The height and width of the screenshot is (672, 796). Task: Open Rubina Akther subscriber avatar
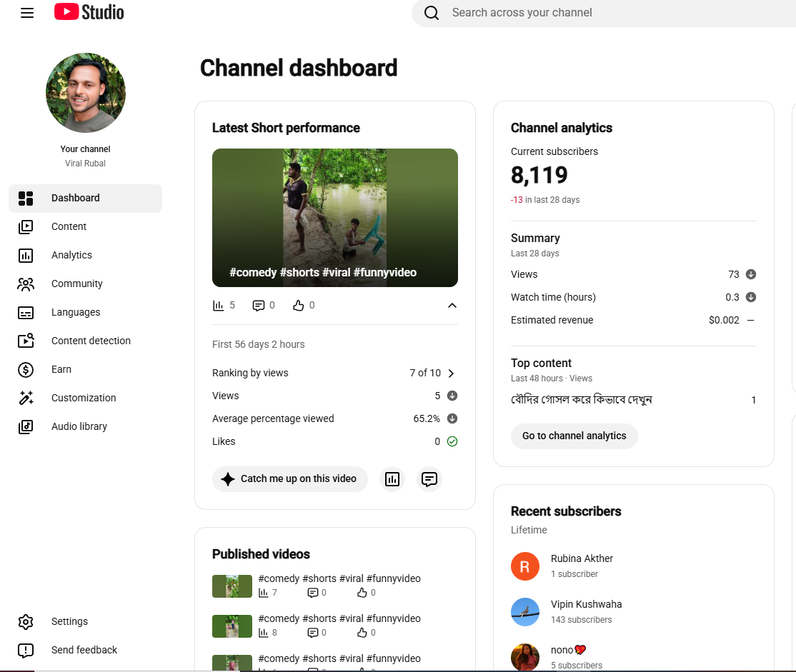tap(525, 566)
